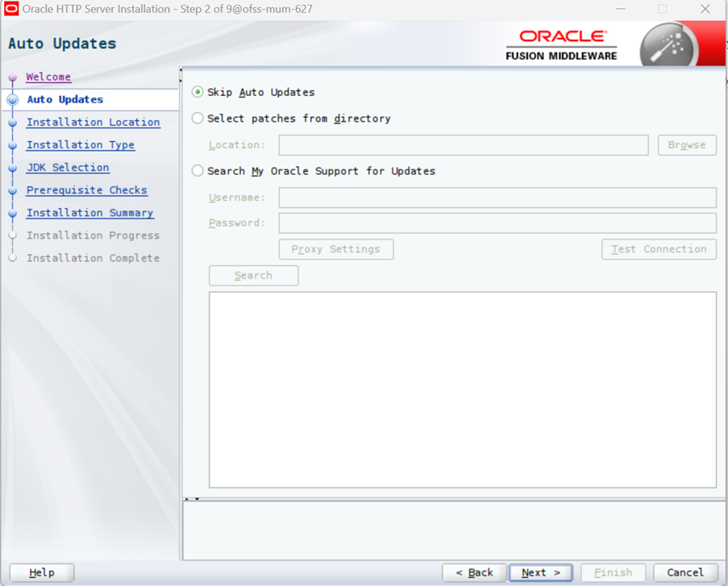
Task: Click the Auto Updates step bullet icon
Action: tap(13, 100)
